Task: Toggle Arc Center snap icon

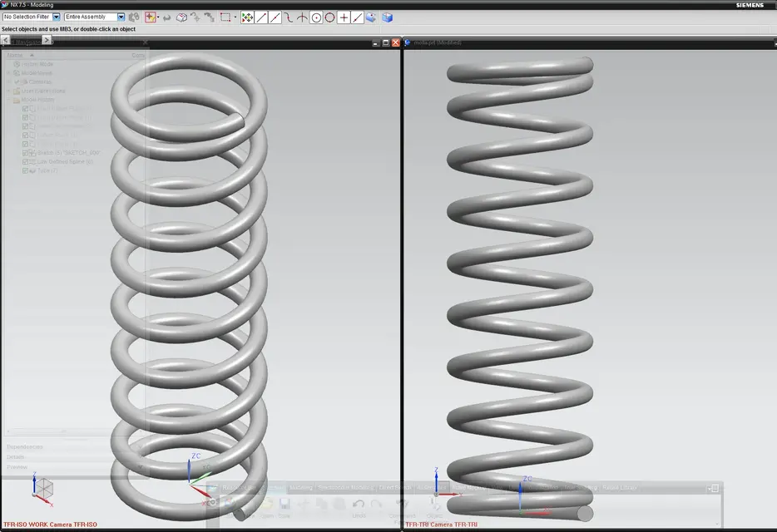Action: 316,17
